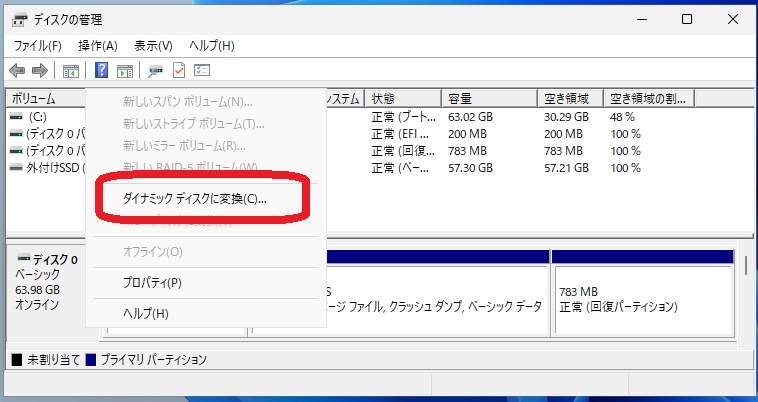Sort by the 空き領域 column header
The image size is (758, 402).
[x=570, y=99]
